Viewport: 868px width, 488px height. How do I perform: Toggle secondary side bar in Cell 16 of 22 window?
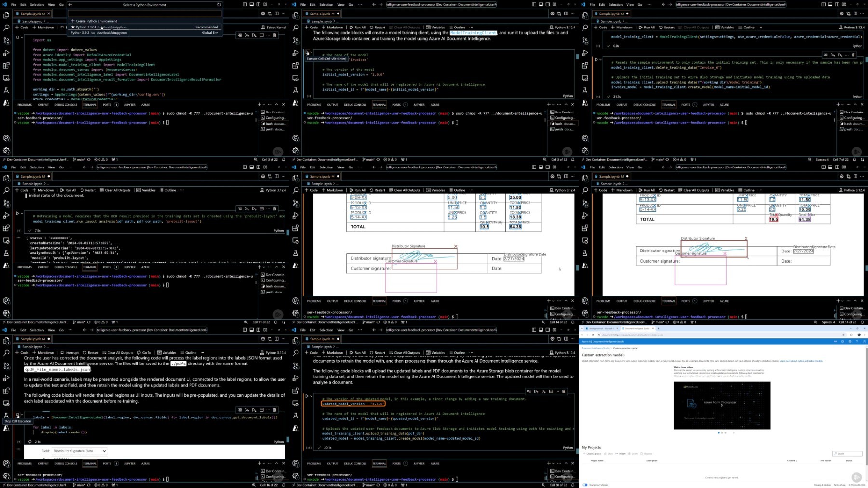[x=258, y=330]
